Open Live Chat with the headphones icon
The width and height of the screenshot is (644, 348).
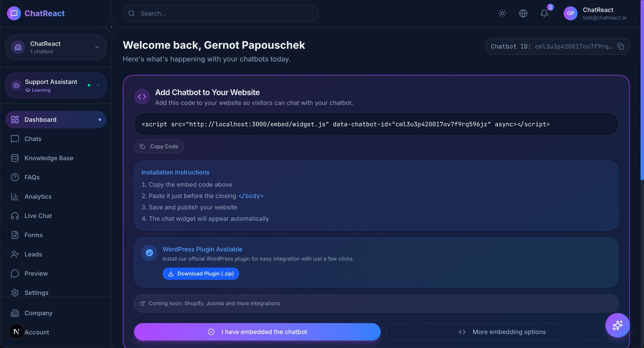coord(38,216)
